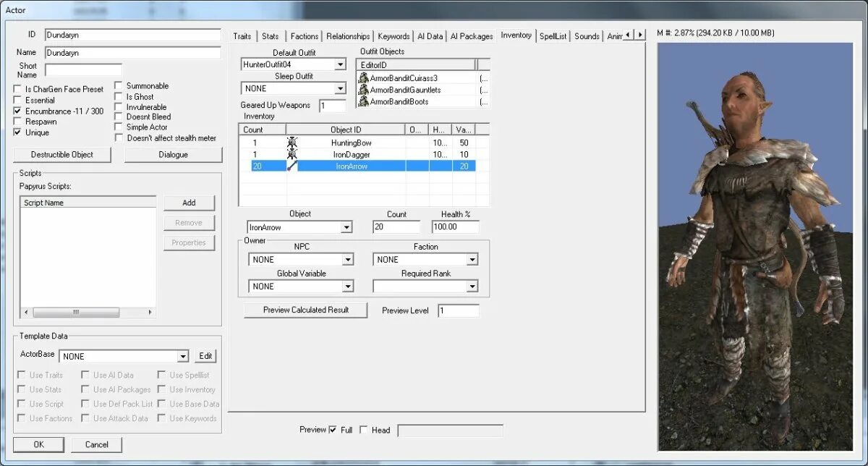Click the ArmorBanditBoots armor icon
The height and width of the screenshot is (466, 868).
pos(363,102)
